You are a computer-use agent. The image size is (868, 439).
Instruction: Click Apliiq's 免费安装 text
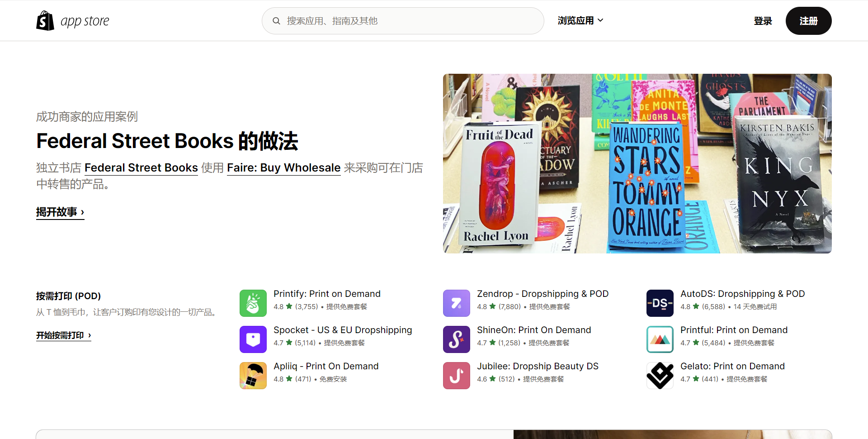tap(333, 379)
